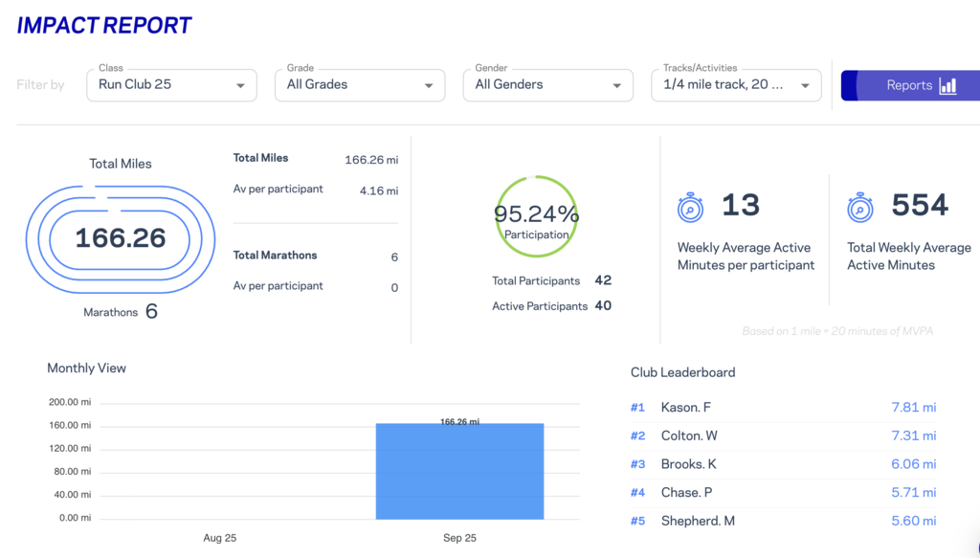This screenshot has height=558, width=980.
Task: Click the Aug 25 axis label
Action: pos(219,538)
